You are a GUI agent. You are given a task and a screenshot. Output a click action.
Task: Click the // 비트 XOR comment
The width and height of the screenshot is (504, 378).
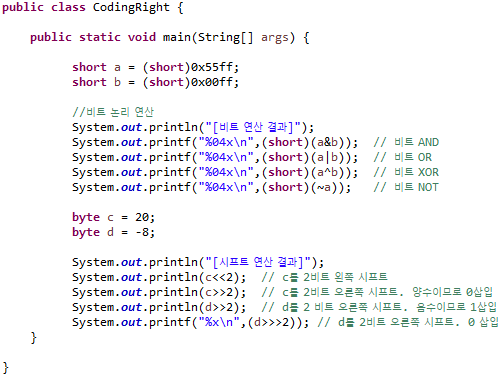406,172
